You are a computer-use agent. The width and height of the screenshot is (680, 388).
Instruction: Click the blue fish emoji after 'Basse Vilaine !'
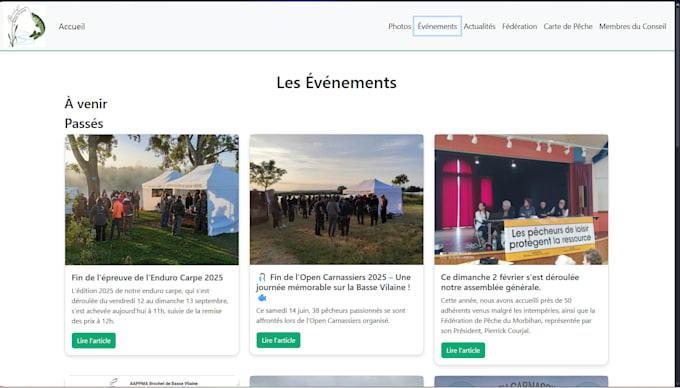262,298
